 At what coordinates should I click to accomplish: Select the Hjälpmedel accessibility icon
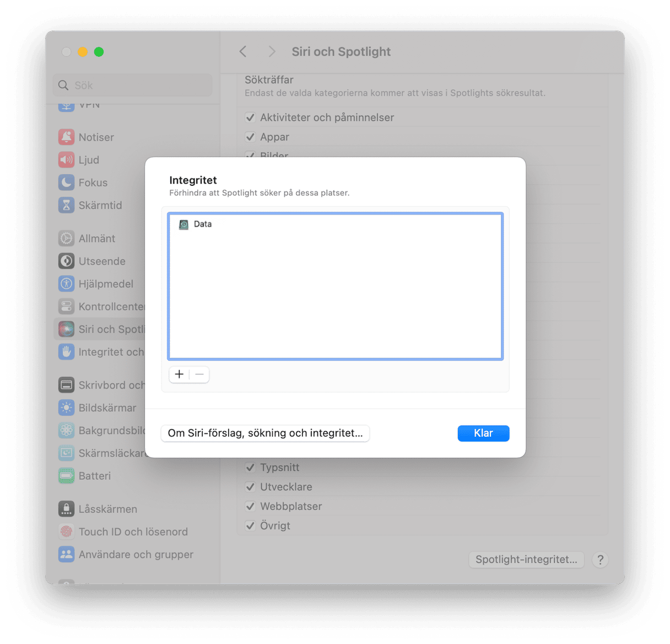tap(66, 283)
